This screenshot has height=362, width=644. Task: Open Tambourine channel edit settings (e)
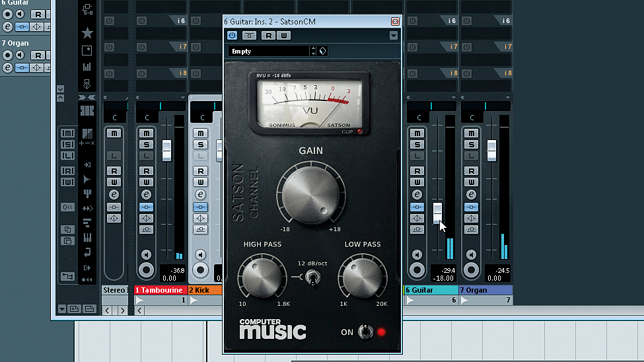point(146,194)
